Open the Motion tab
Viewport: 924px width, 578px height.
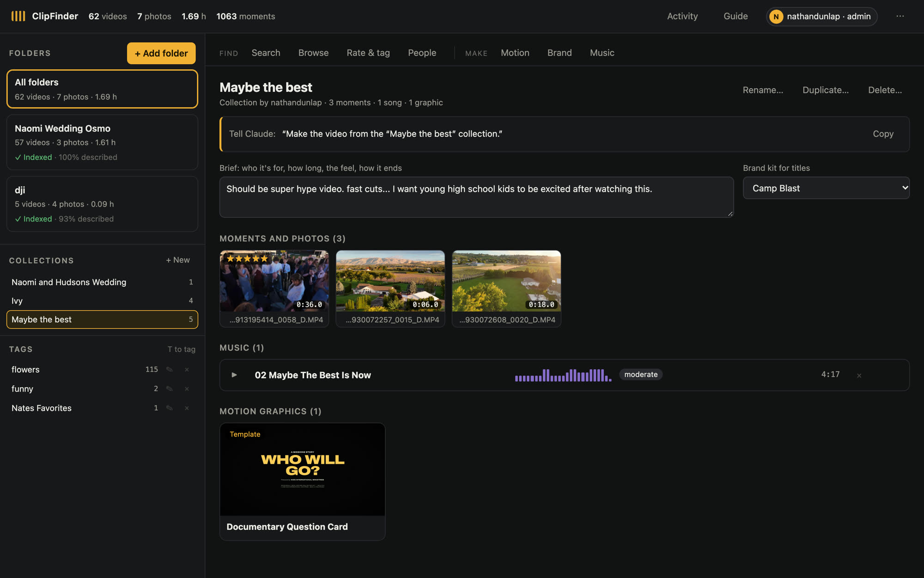click(x=515, y=53)
